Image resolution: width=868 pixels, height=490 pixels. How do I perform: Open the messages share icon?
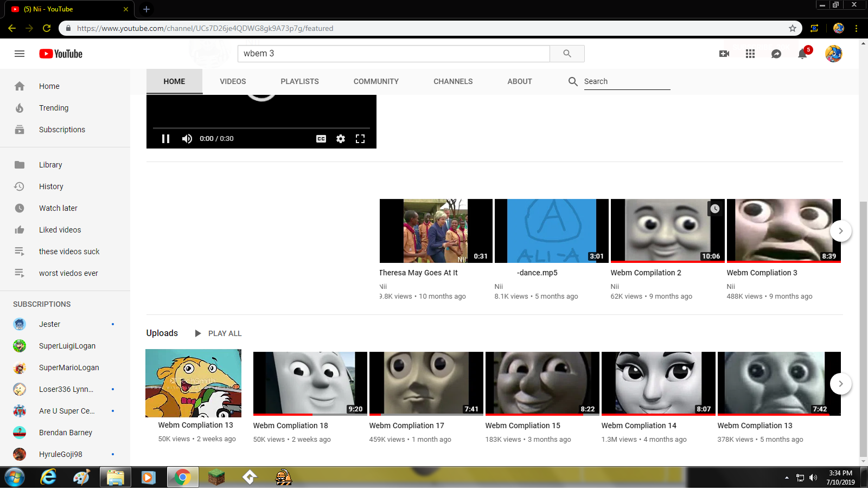[776, 54]
